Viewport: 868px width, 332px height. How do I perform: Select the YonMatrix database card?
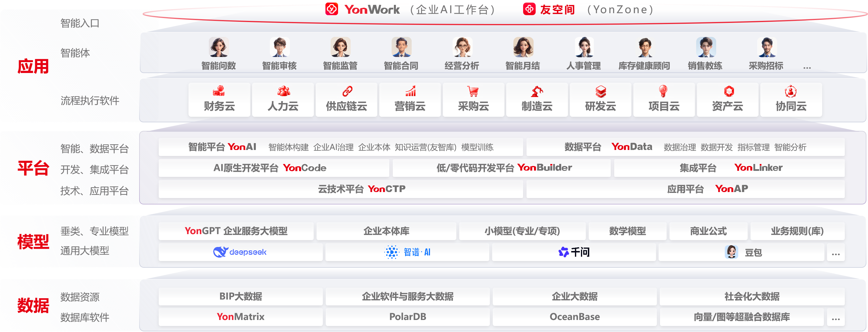pos(241,317)
